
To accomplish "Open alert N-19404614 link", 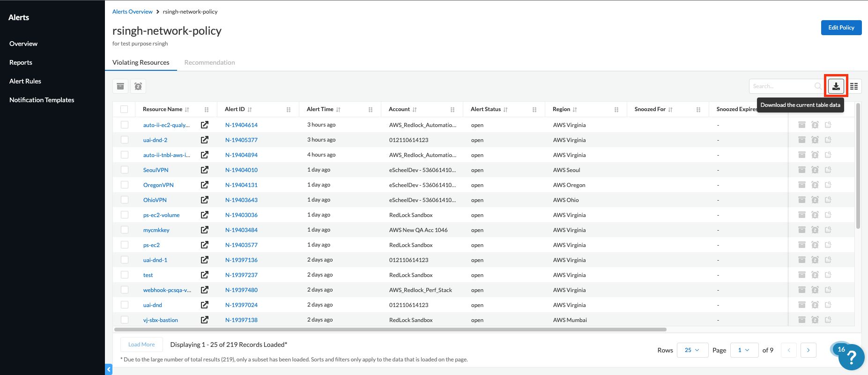I will [x=241, y=125].
